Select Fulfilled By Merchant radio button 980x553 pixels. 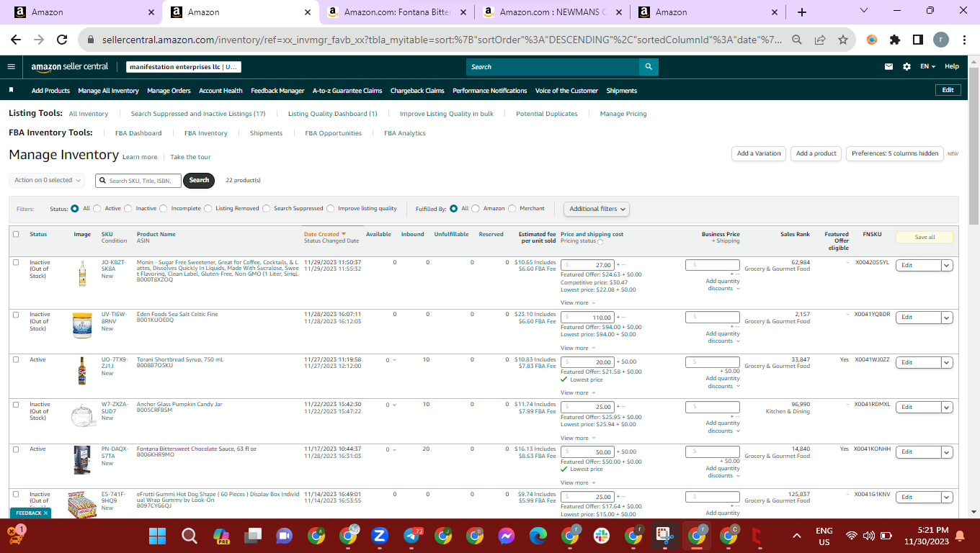pyautogui.click(x=512, y=209)
